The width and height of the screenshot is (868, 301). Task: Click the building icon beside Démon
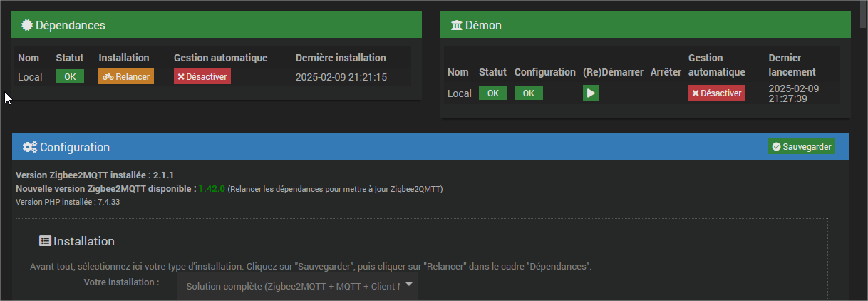(x=457, y=25)
